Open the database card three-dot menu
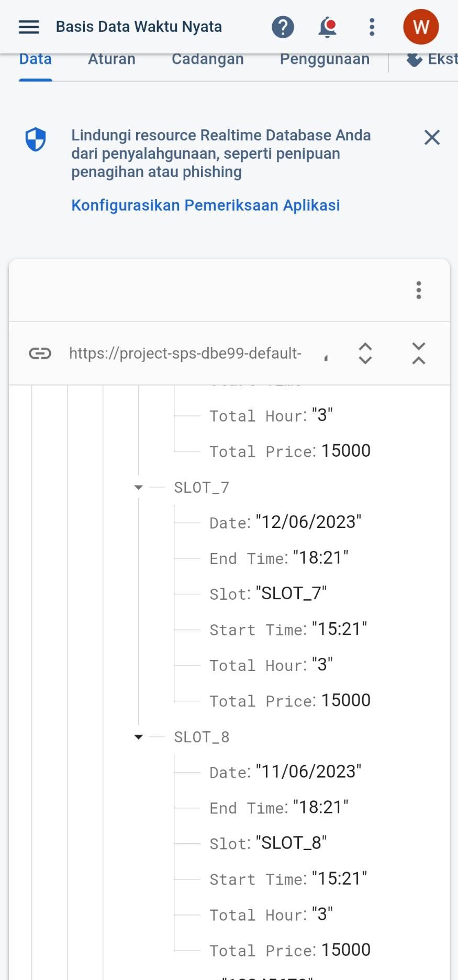This screenshot has width=458, height=980. tap(419, 290)
